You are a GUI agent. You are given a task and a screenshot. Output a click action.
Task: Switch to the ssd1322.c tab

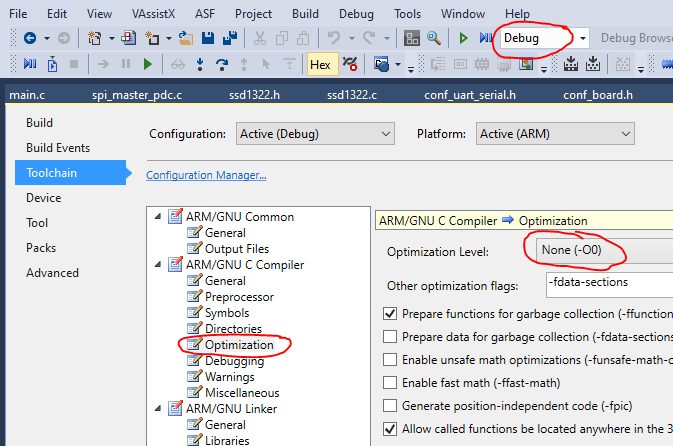[x=351, y=95]
